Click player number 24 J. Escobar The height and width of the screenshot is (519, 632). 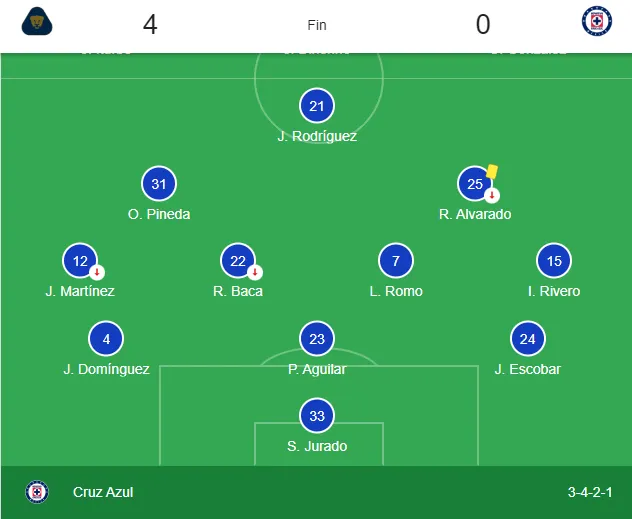527,339
